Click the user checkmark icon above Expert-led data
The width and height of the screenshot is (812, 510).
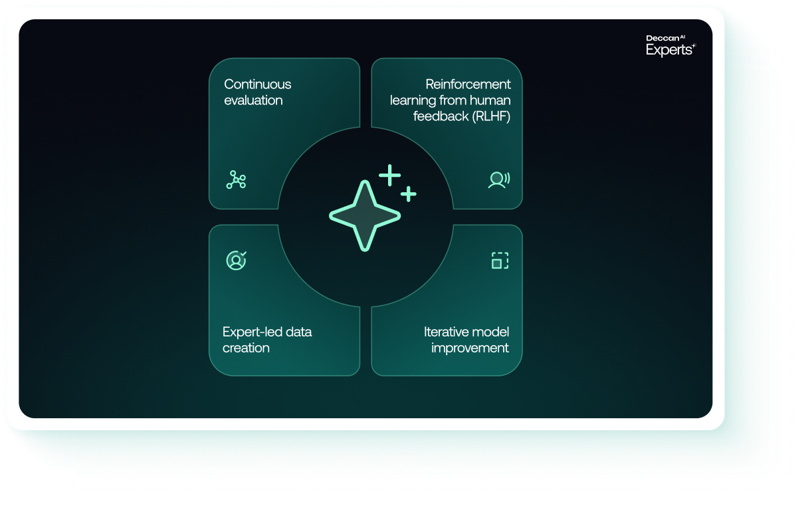click(x=236, y=260)
